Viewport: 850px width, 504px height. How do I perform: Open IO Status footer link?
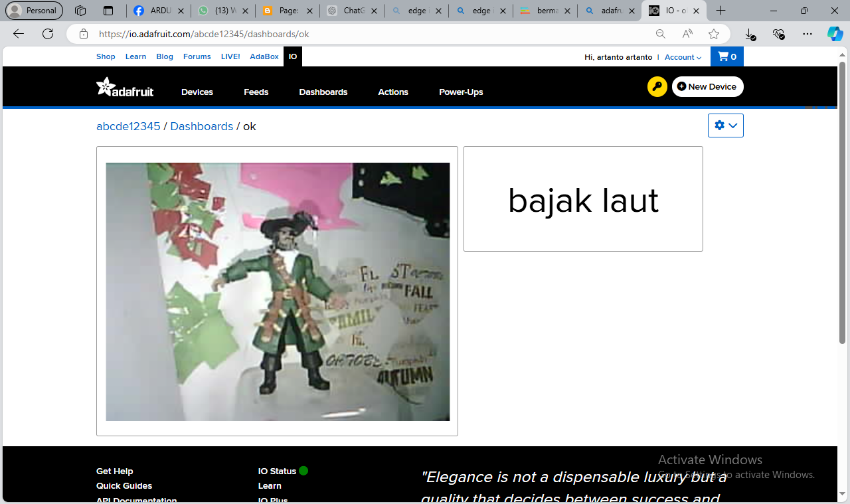point(277,471)
